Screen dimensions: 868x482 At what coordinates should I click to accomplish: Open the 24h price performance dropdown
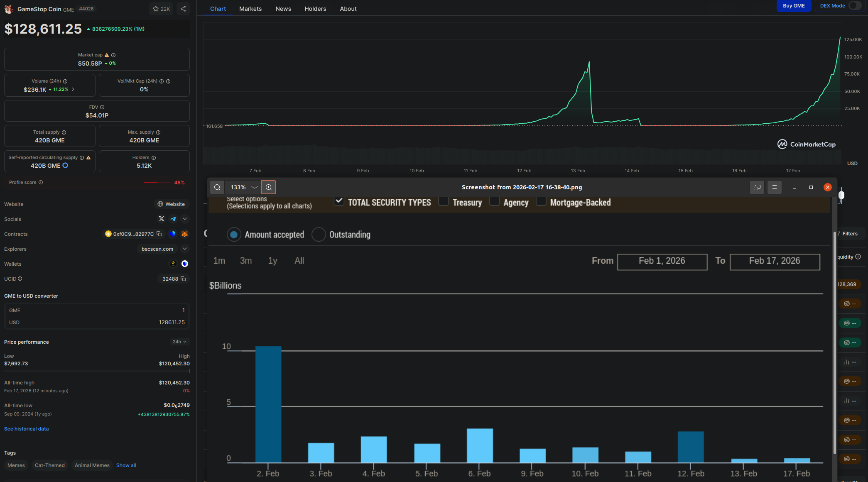(x=179, y=342)
